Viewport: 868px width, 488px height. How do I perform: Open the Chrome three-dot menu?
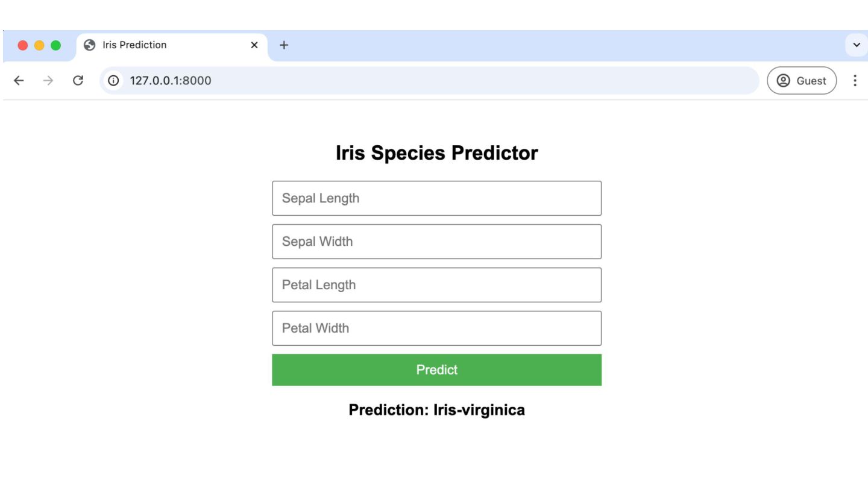pos(854,81)
